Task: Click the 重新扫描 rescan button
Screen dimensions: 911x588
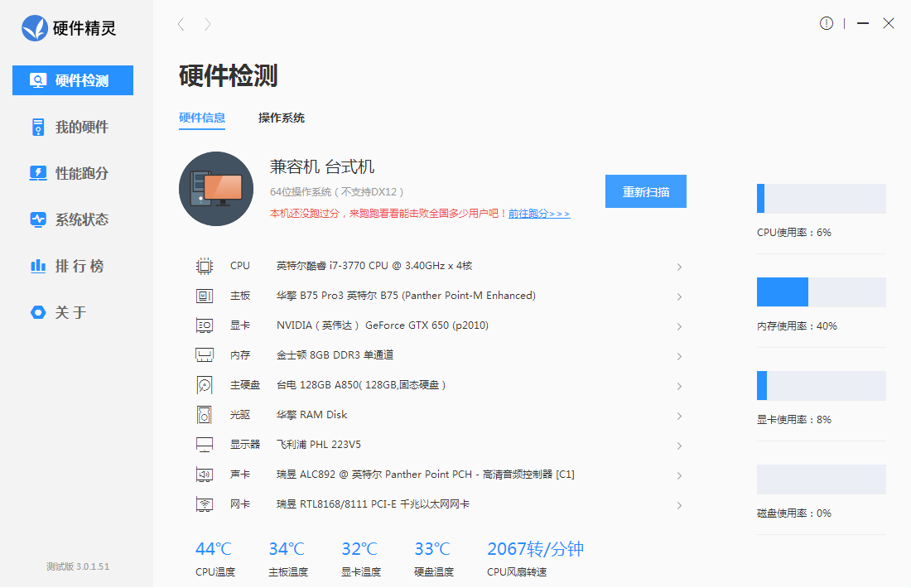Action: (645, 190)
